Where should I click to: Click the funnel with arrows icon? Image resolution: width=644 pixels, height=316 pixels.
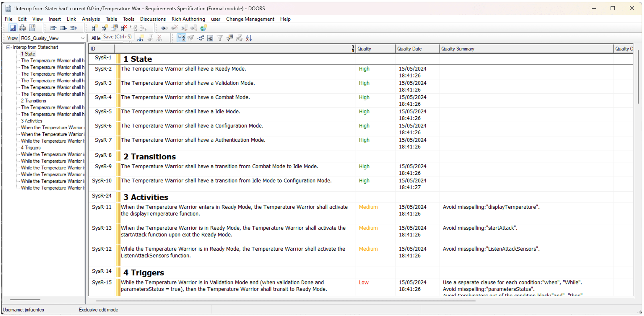pyautogui.click(x=239, y=38)
